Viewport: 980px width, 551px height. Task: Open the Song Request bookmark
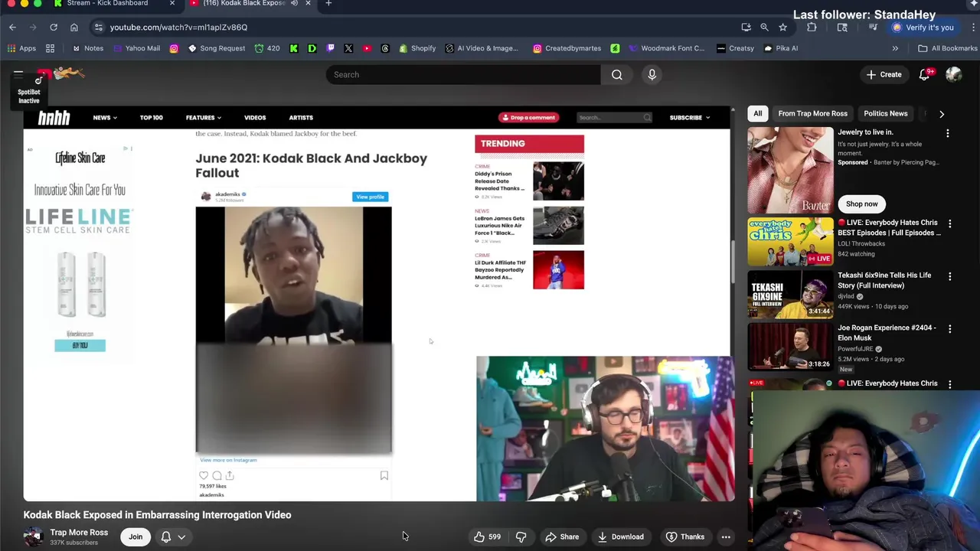216,48
